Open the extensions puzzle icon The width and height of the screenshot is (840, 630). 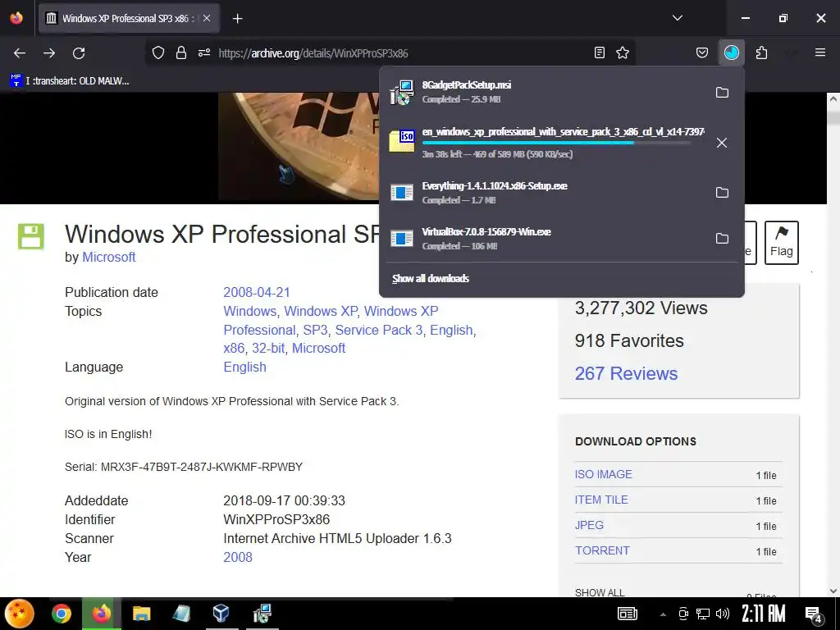click(x=761, y=52)
